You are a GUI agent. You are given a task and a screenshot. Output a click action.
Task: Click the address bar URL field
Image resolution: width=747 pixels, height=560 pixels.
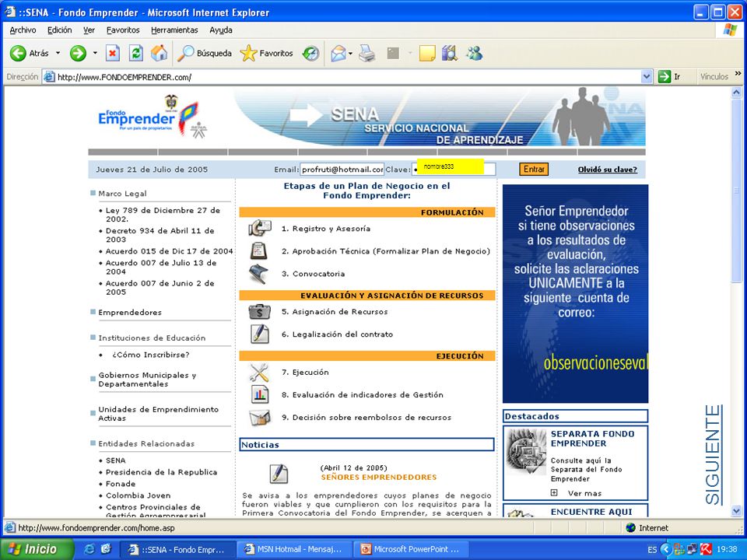(348, 77)
